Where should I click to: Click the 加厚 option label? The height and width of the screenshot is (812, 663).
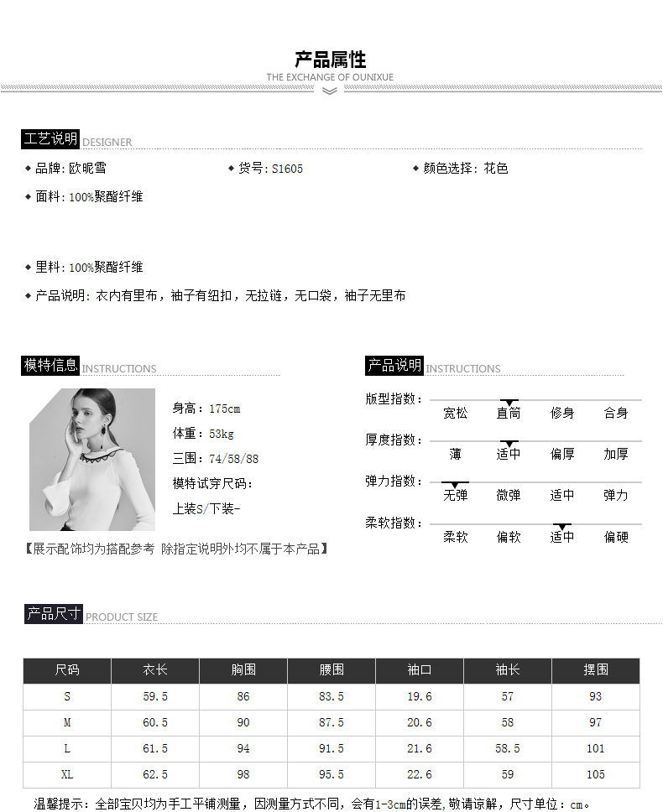click(616, 454)
